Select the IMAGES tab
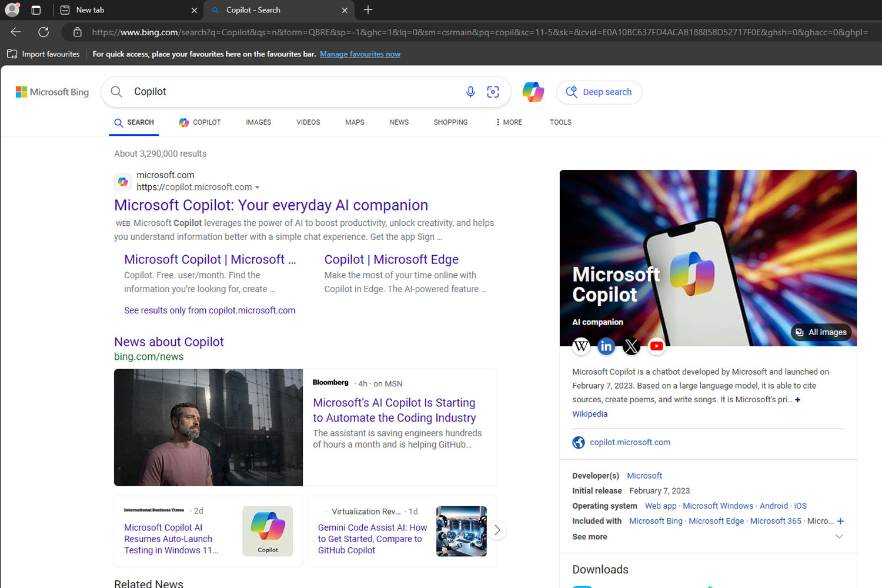This screenshot has width=882, height=588. click(259, 122)
